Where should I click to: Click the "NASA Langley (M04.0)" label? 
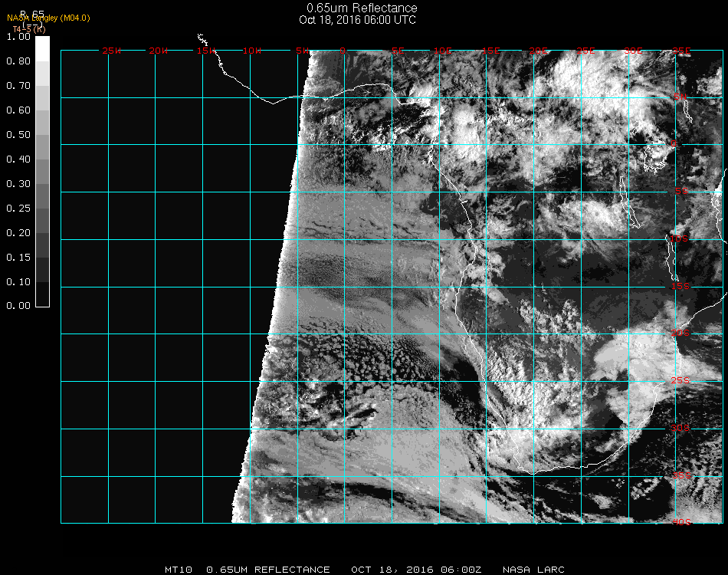(x=48, y=18)
